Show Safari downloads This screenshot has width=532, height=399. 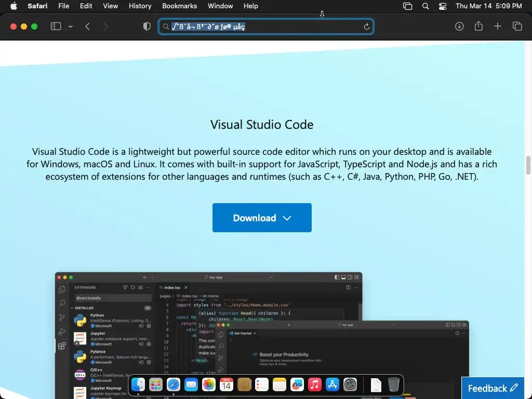pyautogui.click(x=459, y=26)
